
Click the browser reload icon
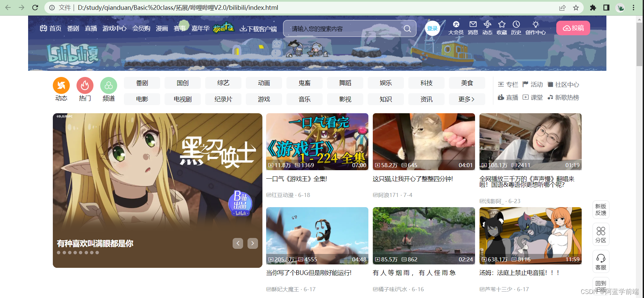[x=35, y=7]
